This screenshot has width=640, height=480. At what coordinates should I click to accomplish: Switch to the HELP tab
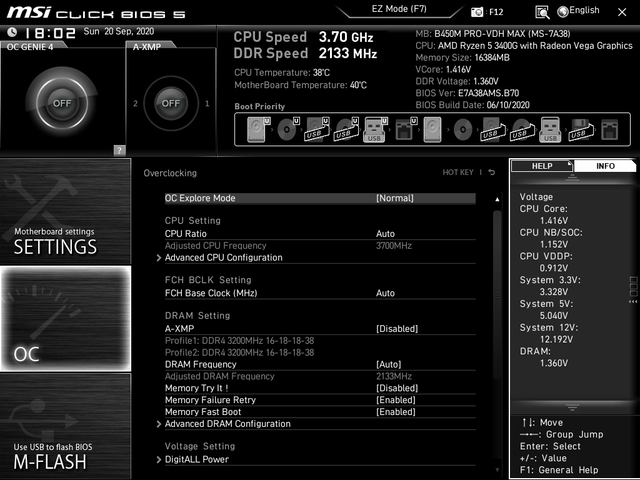click(542, 166)
